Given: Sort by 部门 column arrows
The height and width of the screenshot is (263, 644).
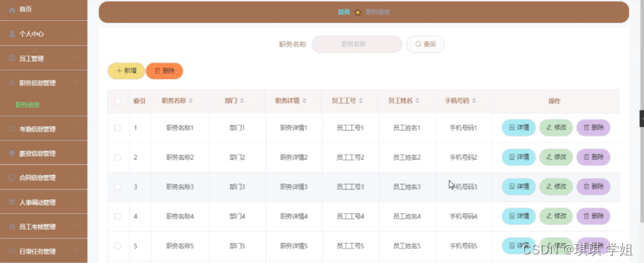Looking at the screenshot, I should (242, 101).
